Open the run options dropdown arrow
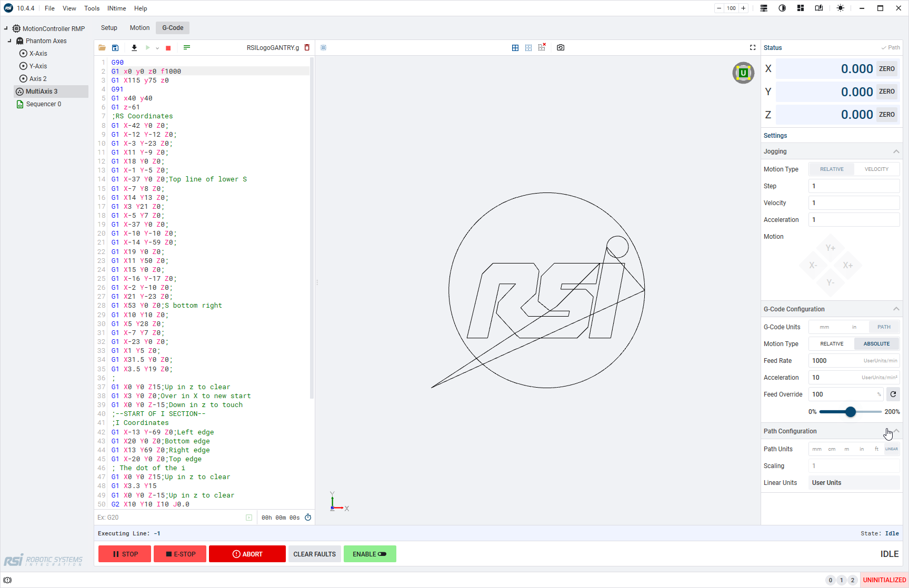This screenshot has height=588, width=909. 157,48
